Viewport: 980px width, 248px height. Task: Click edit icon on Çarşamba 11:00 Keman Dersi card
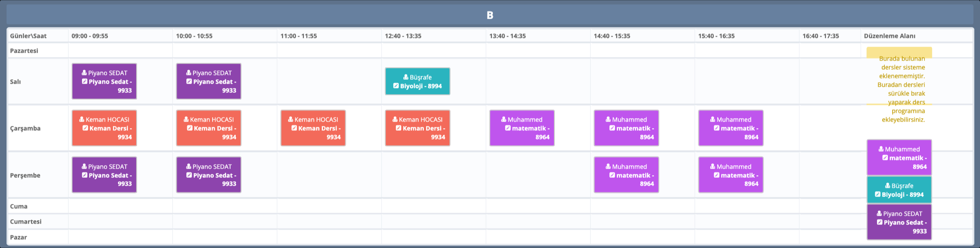(x=294, y=128)
